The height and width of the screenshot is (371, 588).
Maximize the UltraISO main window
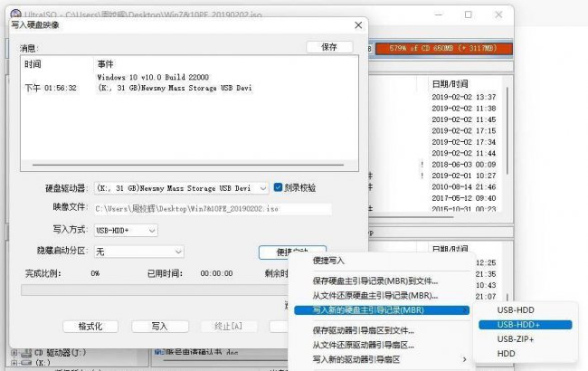[468, 14]
